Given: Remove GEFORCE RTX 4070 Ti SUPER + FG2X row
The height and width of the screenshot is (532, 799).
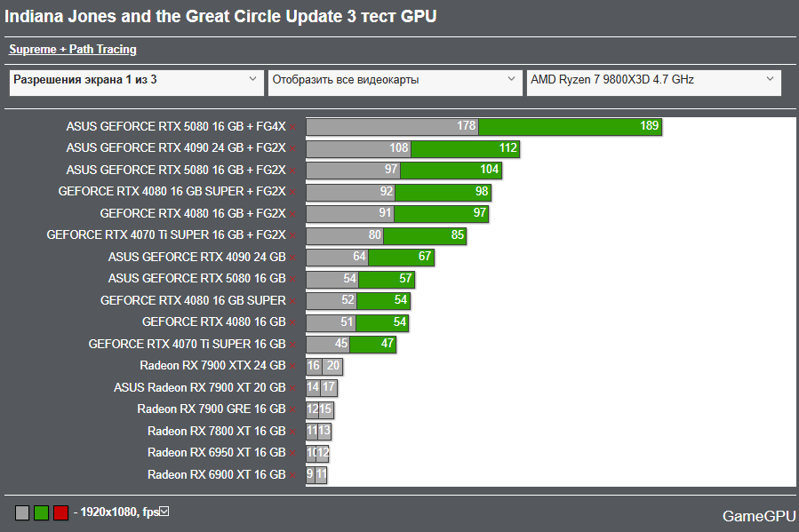Looking at the screenshot, I should pos(292,235).
